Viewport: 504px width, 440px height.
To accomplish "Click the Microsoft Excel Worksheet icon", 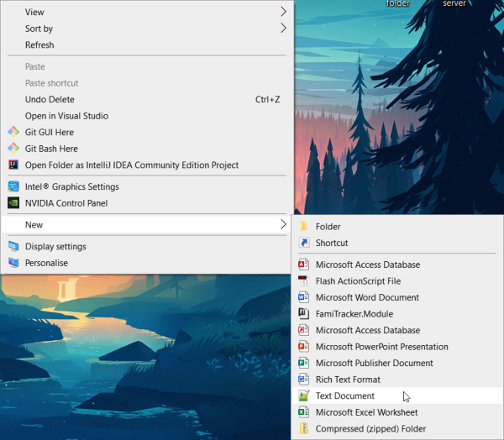I will [304, 412].
